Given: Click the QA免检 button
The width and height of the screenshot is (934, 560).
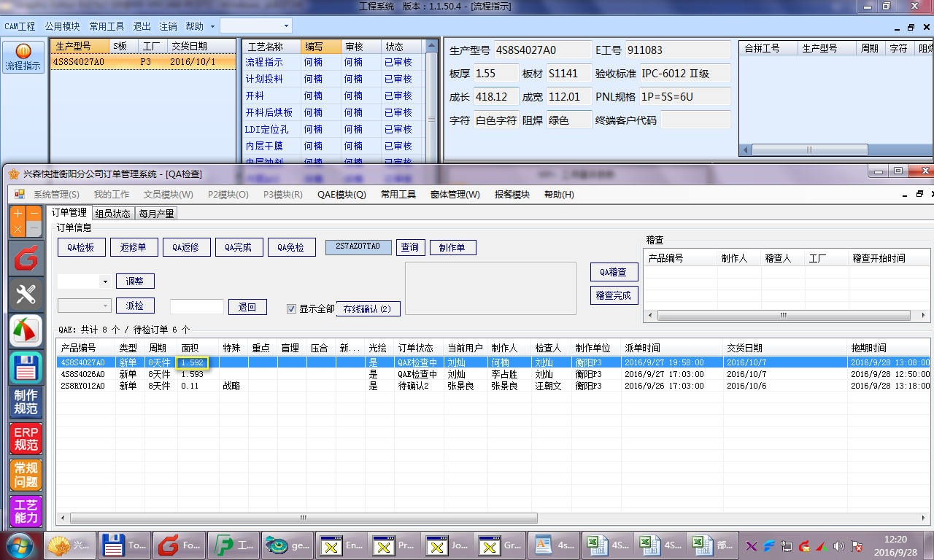Looking at the screenshot, I should 292,247.
